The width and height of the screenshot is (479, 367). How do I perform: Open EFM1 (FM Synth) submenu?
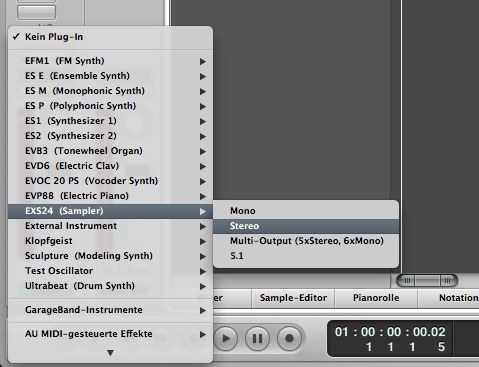pyautogui.click(x=110, y=61)
